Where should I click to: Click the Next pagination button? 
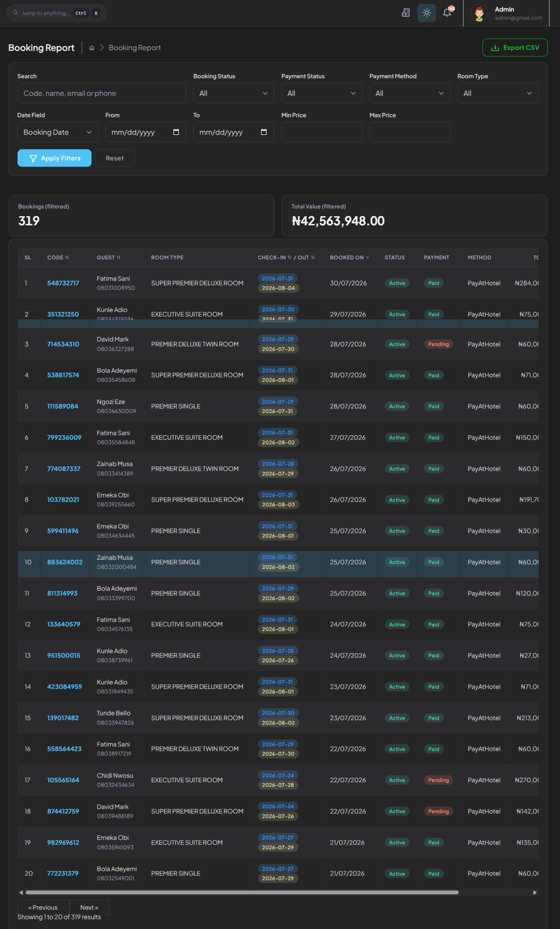89,907
